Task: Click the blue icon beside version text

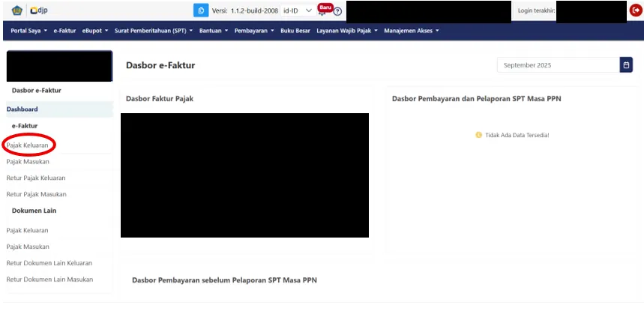Action: coord(200,11)
